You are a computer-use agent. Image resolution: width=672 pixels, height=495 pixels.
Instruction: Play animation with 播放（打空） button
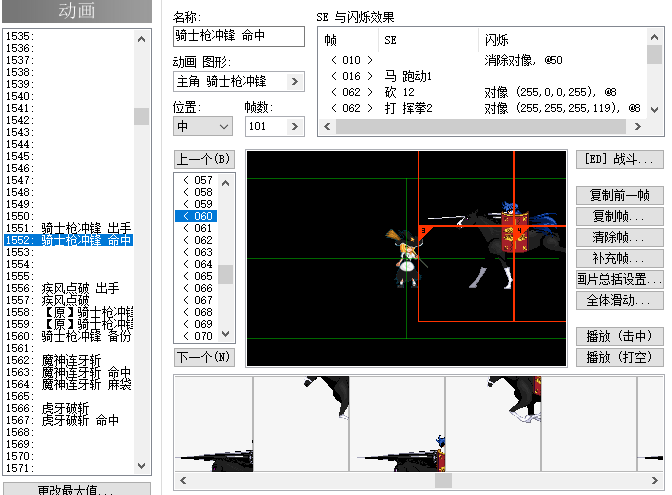[x=620, y=357]
